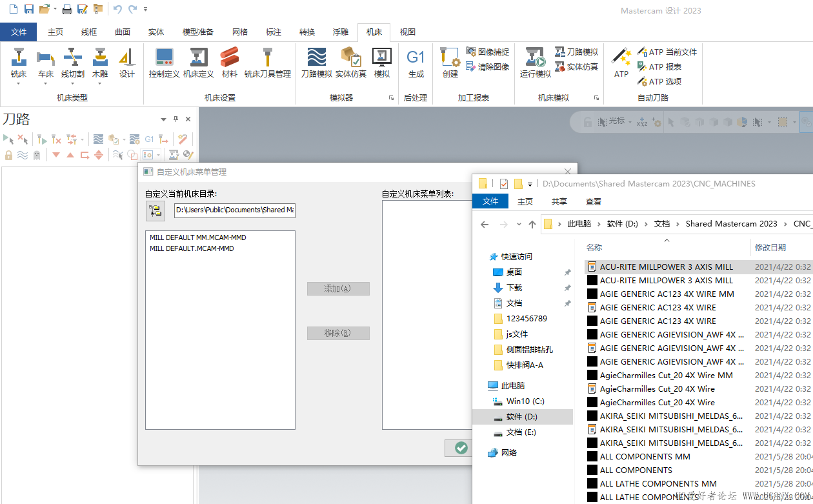813x504 pixels.
Task: Click 创建 in the 加工报表 group
Action: tap(450, 63)
